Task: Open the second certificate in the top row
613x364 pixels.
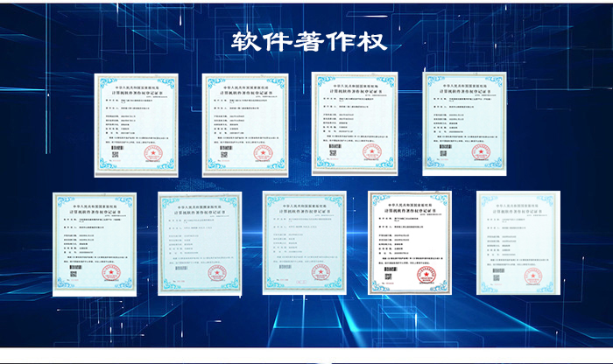Action: pyautogui.click(x=243, y=121)
